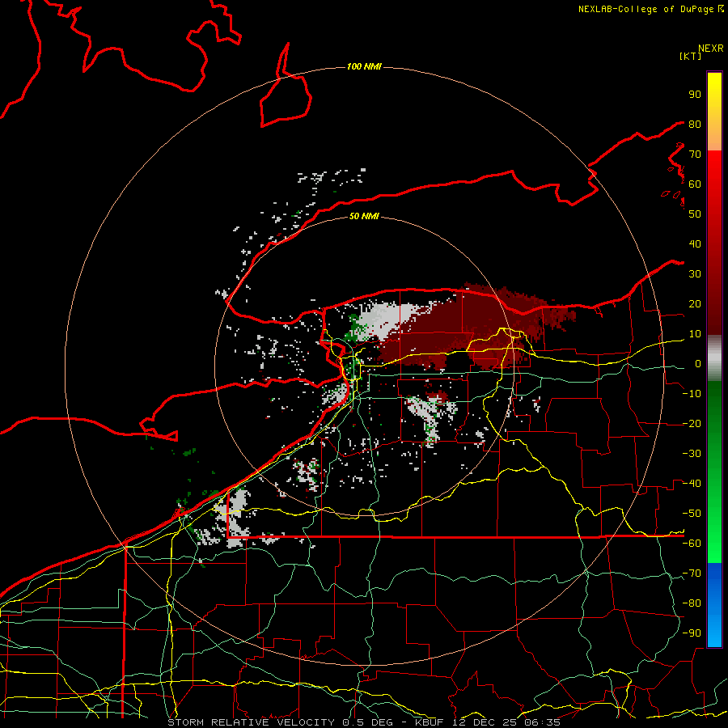728x728 pixels.
Task: Click the -20 knot legend value
Action: (x=692, y=423)
